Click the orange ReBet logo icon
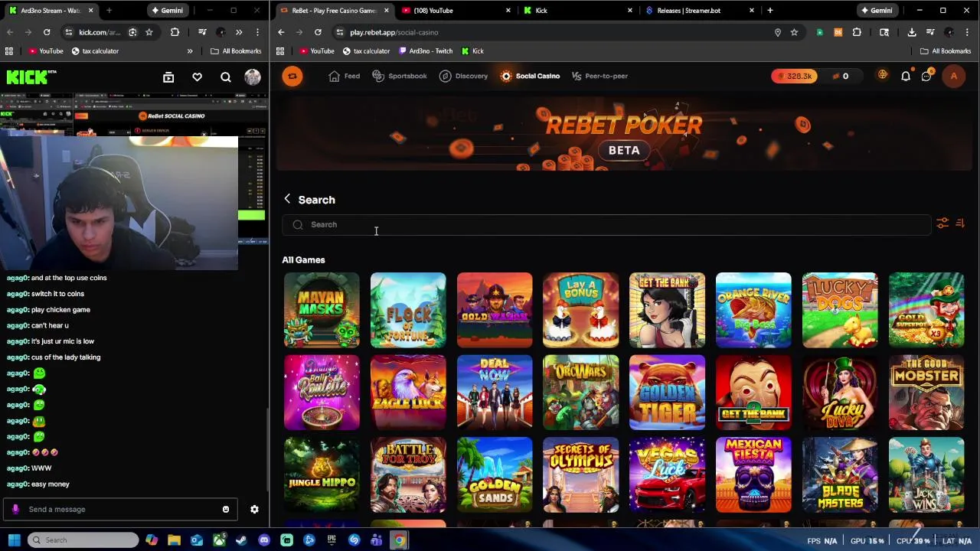Screen dimensions: 980x551 292,76
